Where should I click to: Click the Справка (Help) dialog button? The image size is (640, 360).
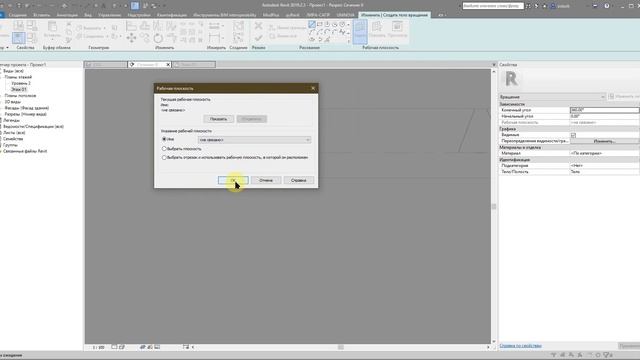point(299,180)
